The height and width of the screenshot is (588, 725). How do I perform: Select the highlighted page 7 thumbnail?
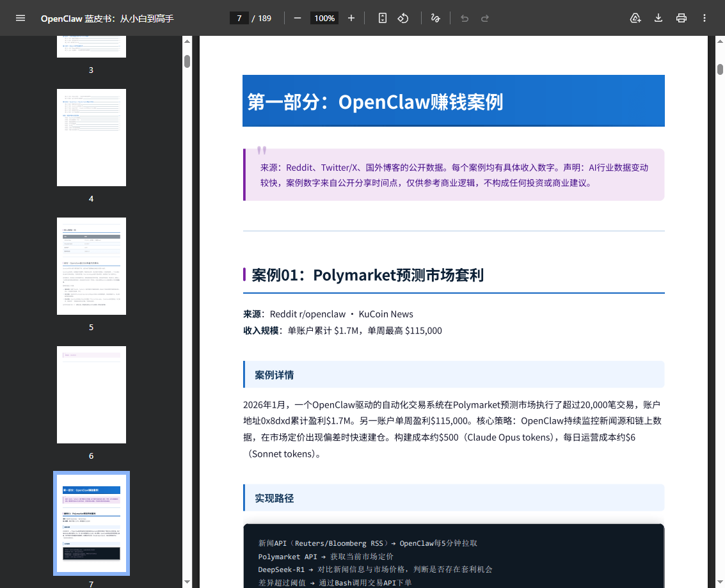point(92,523)
